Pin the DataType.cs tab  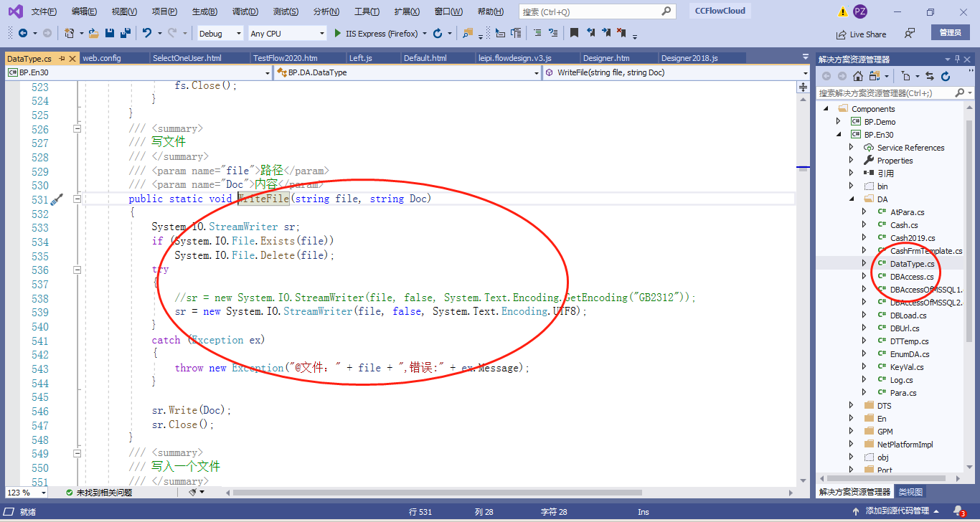coord(62,58)
